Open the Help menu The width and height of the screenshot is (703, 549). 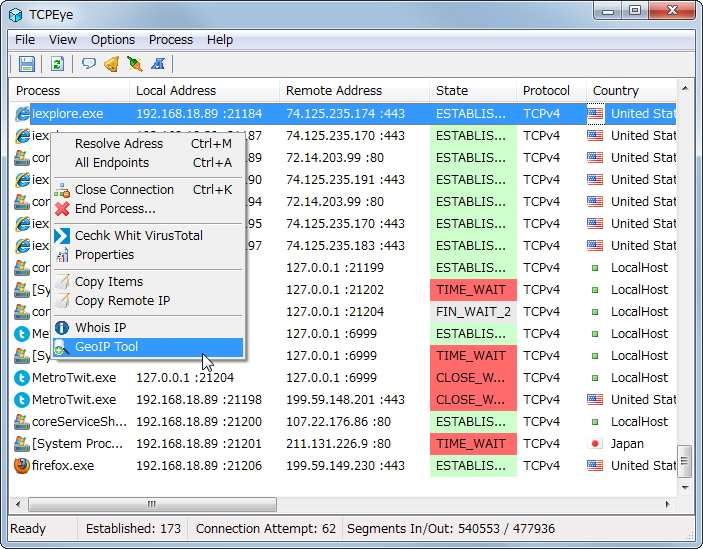220,40
